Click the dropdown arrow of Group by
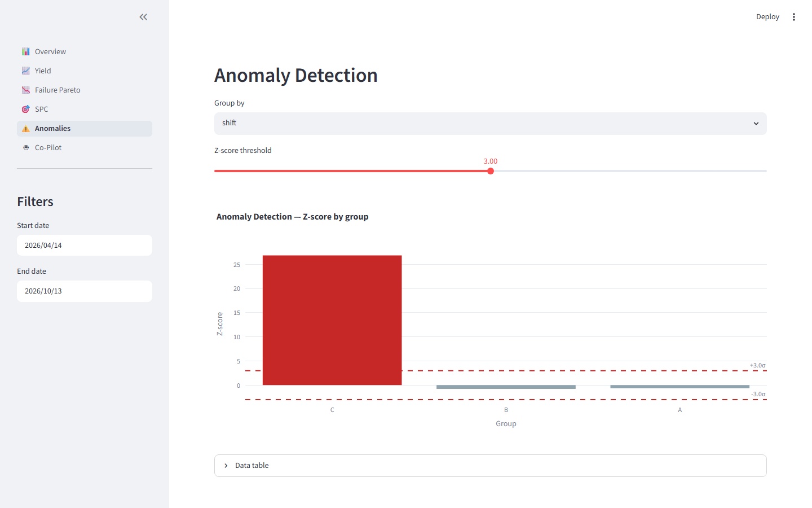 point(756,124)
